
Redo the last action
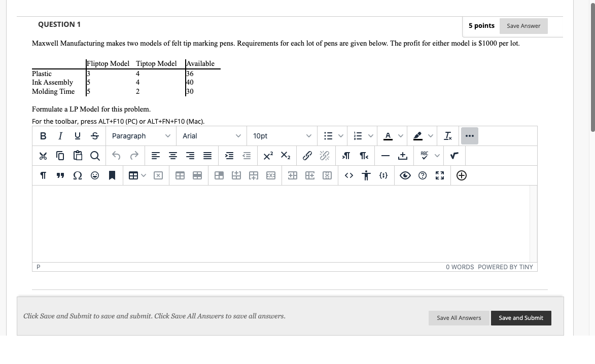tap(134, 156)
